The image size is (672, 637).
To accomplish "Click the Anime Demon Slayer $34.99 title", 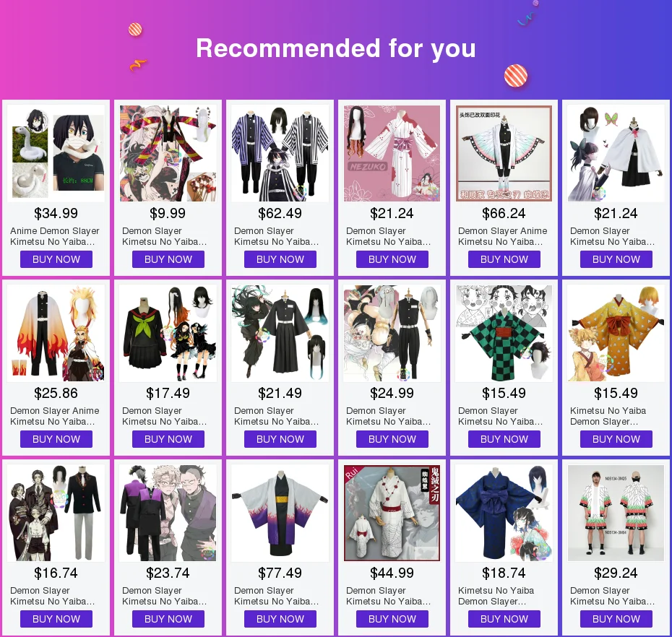I will coord(54,236).
